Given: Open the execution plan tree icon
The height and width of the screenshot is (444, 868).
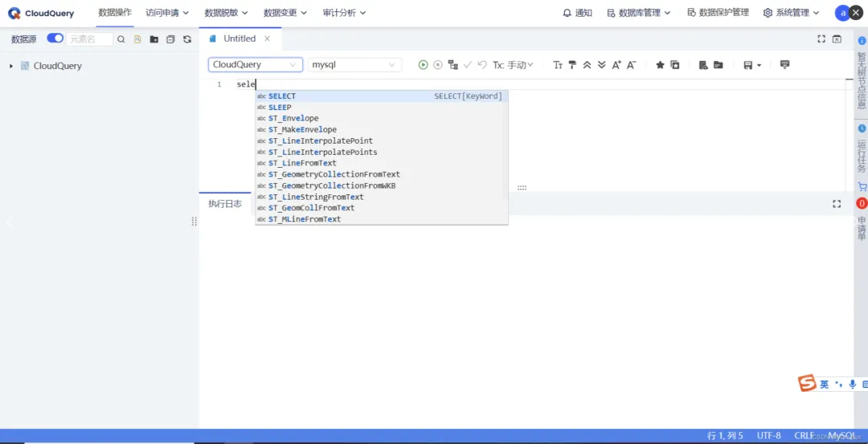Looking at the screenshot, I should 452,65.
